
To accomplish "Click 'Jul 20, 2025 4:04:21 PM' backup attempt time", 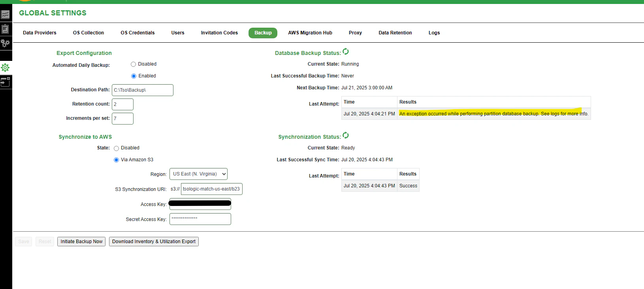I will point(369,114).
